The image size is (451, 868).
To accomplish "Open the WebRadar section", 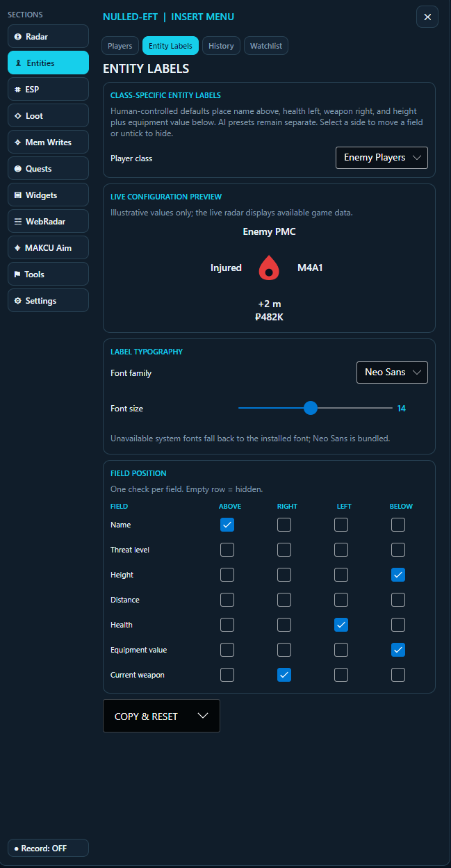I will point(48,221).
